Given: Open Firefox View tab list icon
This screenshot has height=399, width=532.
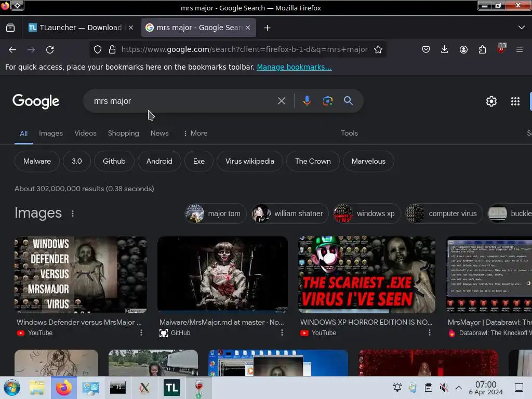Looking at the screenshot, I should (x=10, y=28).
